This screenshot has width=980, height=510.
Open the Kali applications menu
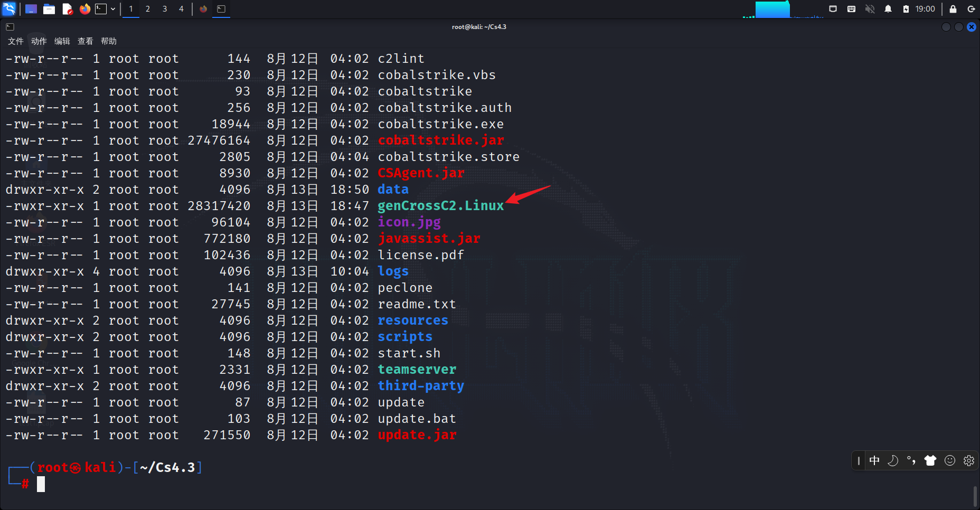click(x=10, y=9)
